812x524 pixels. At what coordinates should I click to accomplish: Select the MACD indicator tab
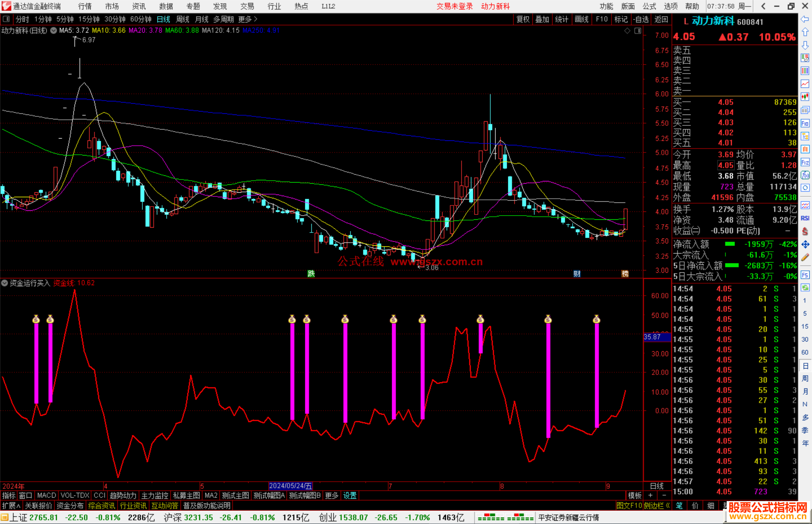46,495
